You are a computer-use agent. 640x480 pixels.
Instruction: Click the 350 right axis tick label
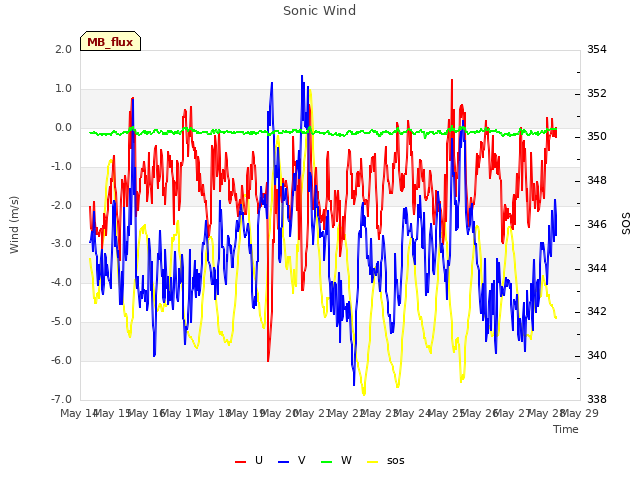pos(597,137)
